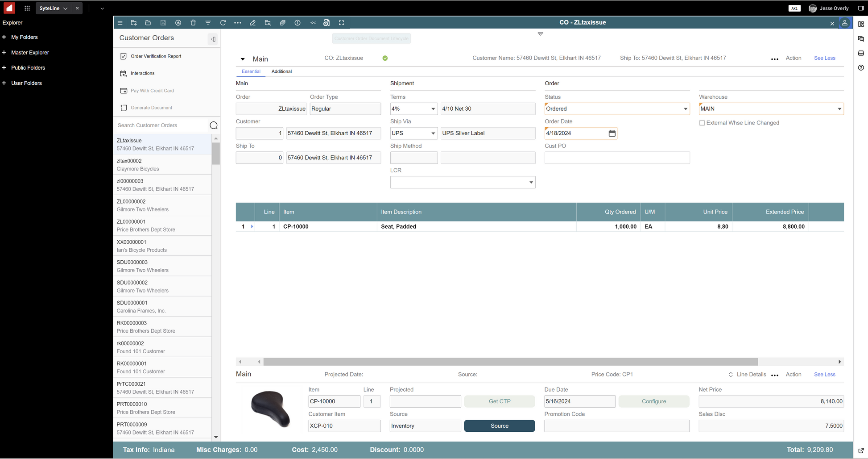This screenshot has width=868, height=459.
Task: Select the Essential tab
Action: pyautogui.click(x=251, y=71)
